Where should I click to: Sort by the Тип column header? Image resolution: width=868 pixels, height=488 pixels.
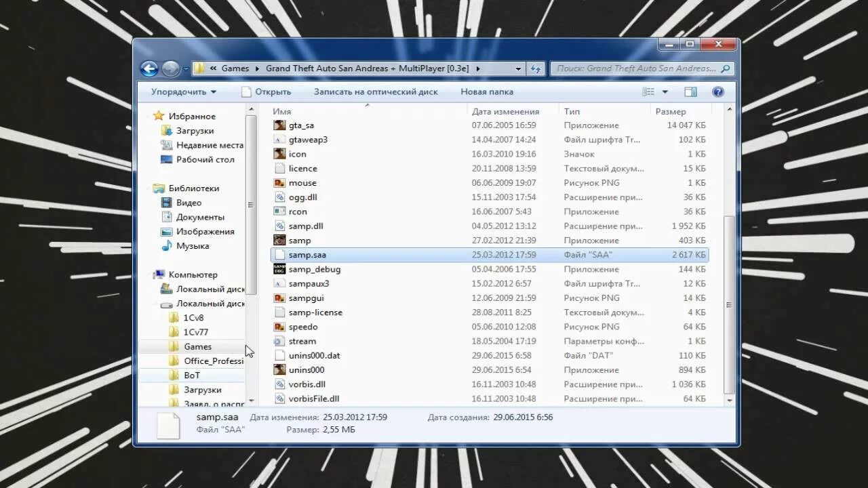[x=572, y=111]
